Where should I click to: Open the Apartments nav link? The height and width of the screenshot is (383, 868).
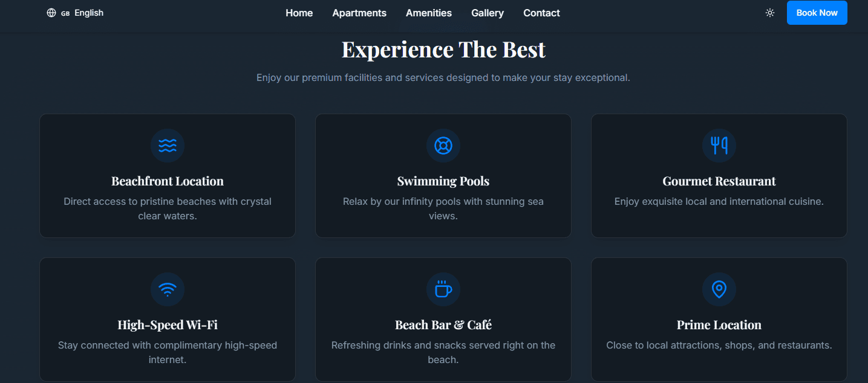[x=359, y=13]
